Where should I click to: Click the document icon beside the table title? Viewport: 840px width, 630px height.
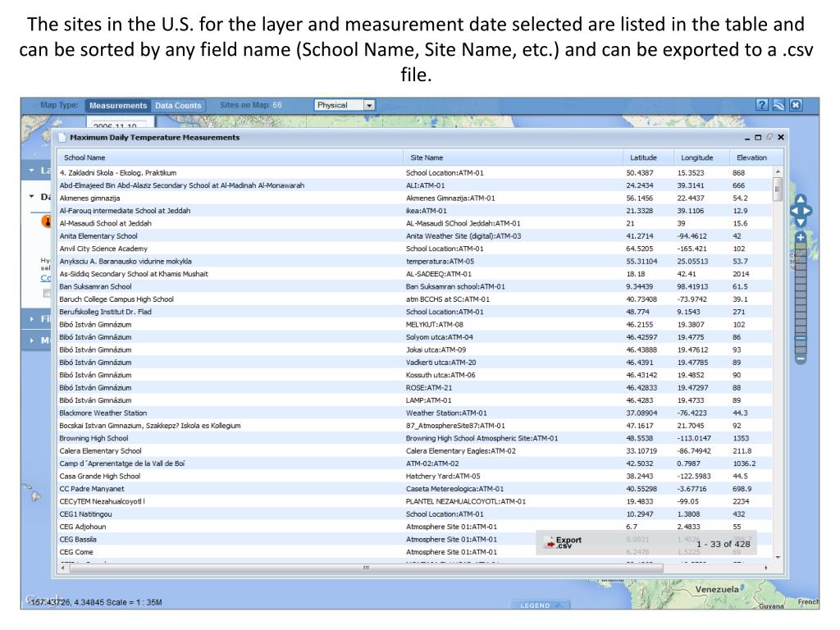[x=62, y=137]
